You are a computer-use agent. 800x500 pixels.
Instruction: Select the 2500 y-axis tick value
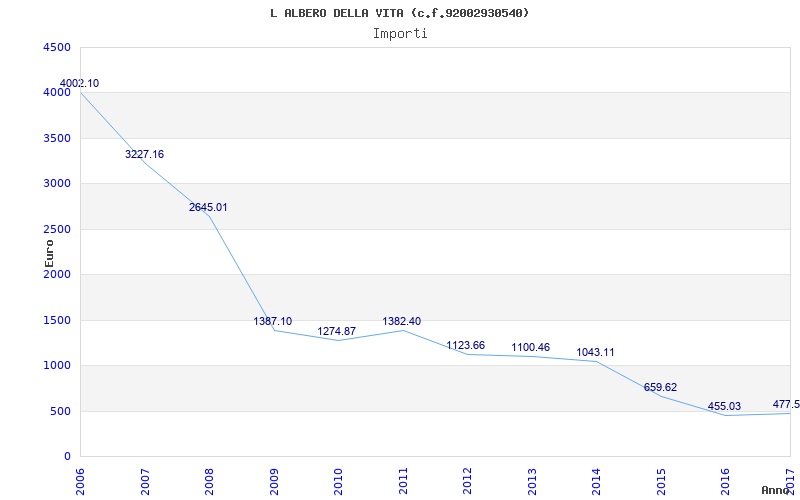point(57,229)
